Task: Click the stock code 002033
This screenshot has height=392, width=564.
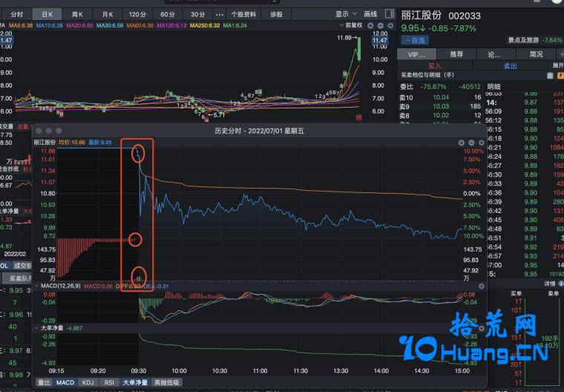Action: [x=465, y=16]
